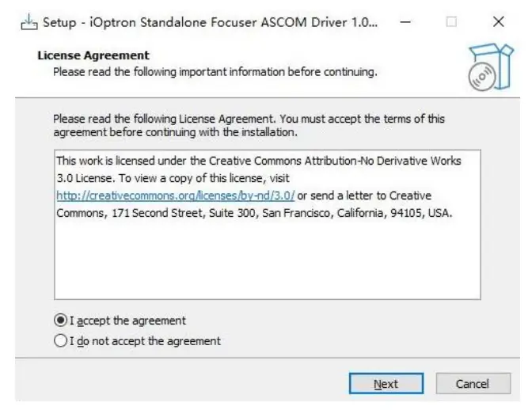Minimize the Setup window

coord(406,22)
